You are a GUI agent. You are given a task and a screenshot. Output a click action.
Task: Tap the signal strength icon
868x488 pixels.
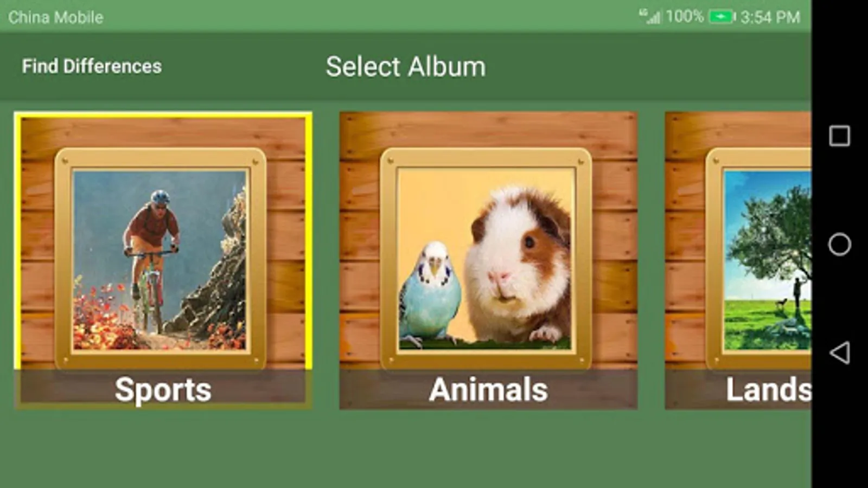(650, 17)
